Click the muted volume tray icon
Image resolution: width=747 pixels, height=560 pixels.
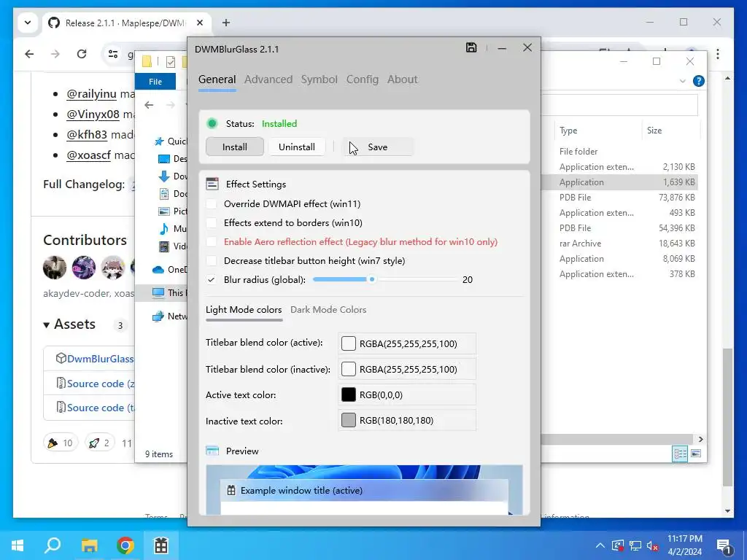[x=652, y=545]
